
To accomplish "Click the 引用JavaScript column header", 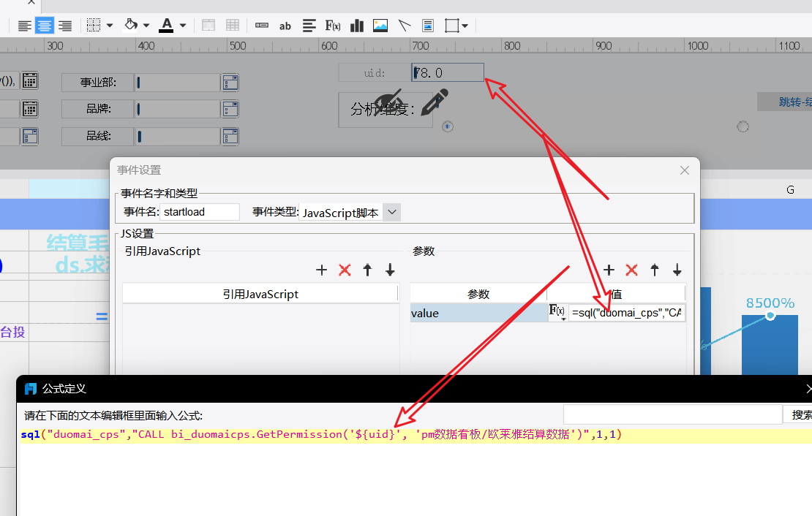I will click(260, 294).
